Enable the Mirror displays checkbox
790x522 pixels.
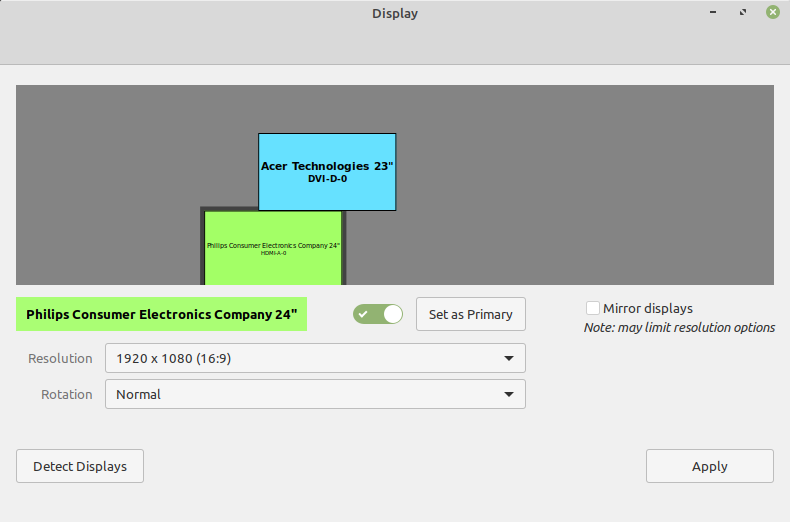(x=593, y=308)
